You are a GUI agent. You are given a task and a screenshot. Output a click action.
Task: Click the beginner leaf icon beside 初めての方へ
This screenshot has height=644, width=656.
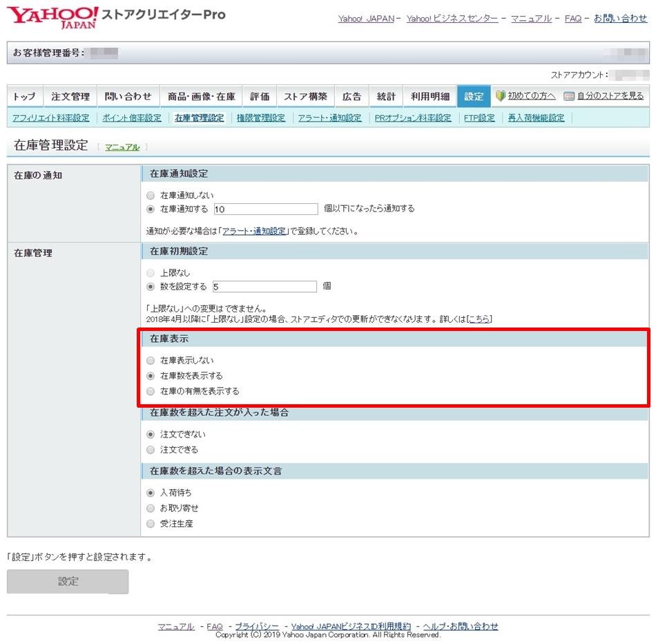click(501, 96)
